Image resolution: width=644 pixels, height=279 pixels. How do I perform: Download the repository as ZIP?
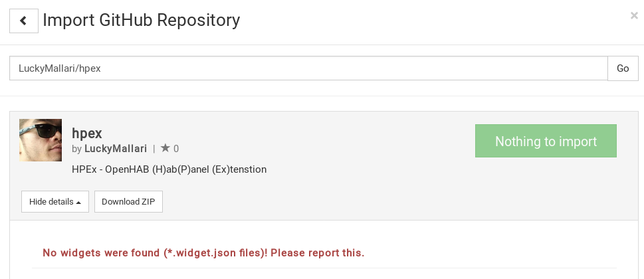click(x=128, y=201)
